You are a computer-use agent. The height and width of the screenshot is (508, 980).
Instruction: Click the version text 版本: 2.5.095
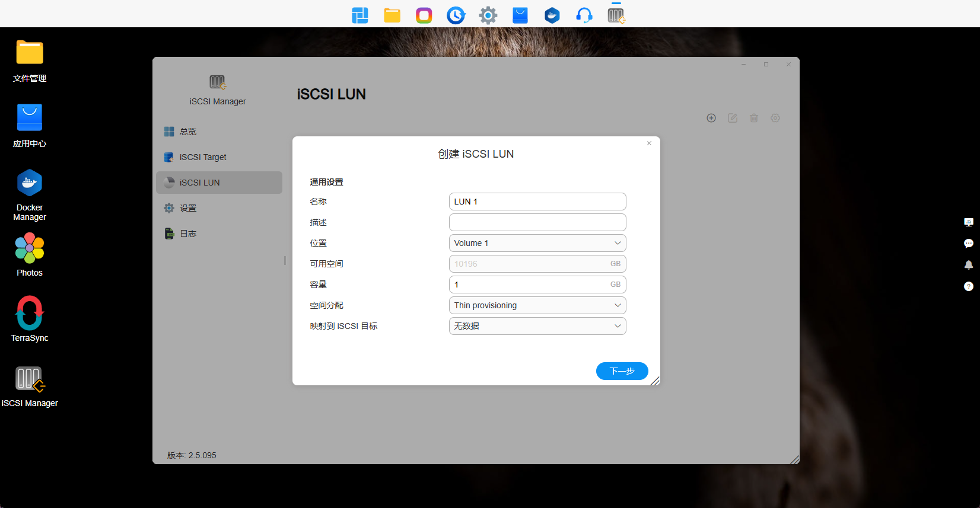(192, 455)
